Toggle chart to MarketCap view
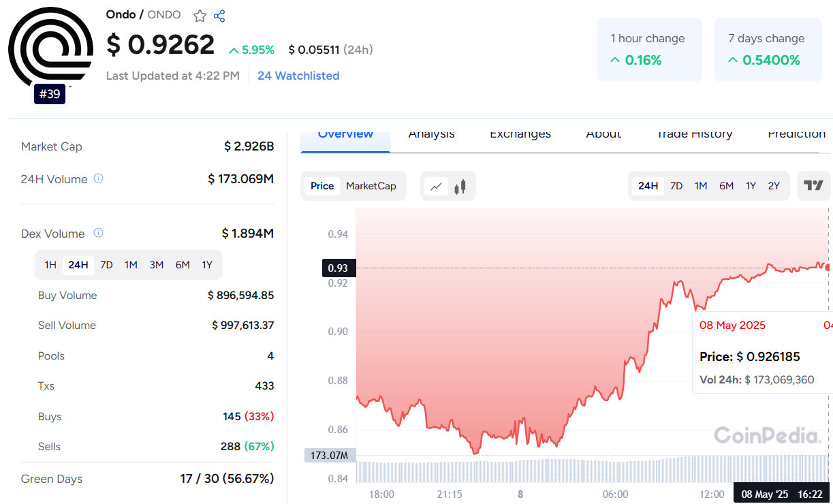This screenshot has width=833, height=504. pos(371,186)
